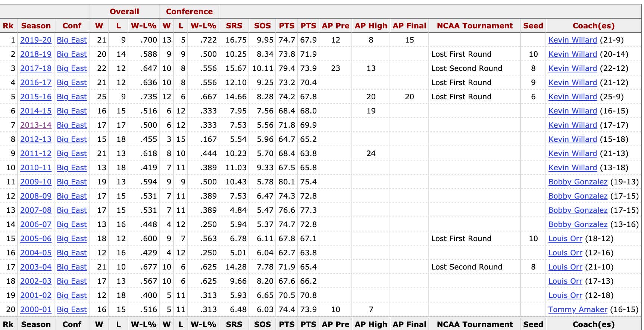Image resolution: width=644 pixels, height=330 pixels.
Task: Sort by NCAA Tournament column header
Action: coord(475,26)
